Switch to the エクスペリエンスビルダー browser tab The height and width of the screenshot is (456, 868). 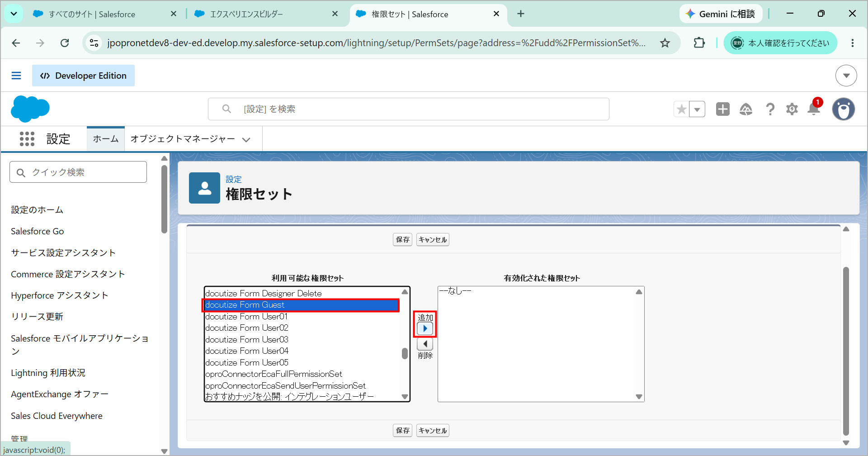(267, 14)
